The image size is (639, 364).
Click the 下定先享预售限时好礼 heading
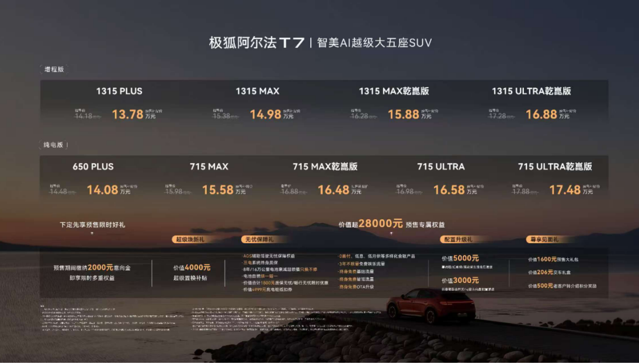92,225
